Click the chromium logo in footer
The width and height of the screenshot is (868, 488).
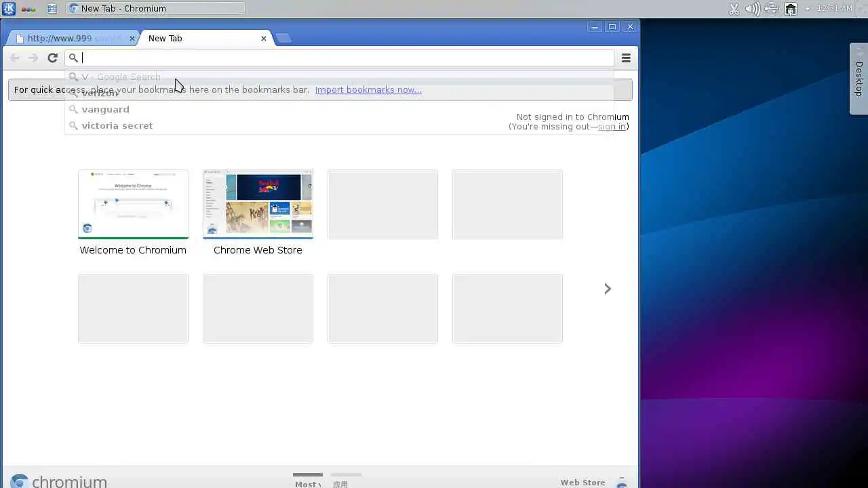pos(59,481)
